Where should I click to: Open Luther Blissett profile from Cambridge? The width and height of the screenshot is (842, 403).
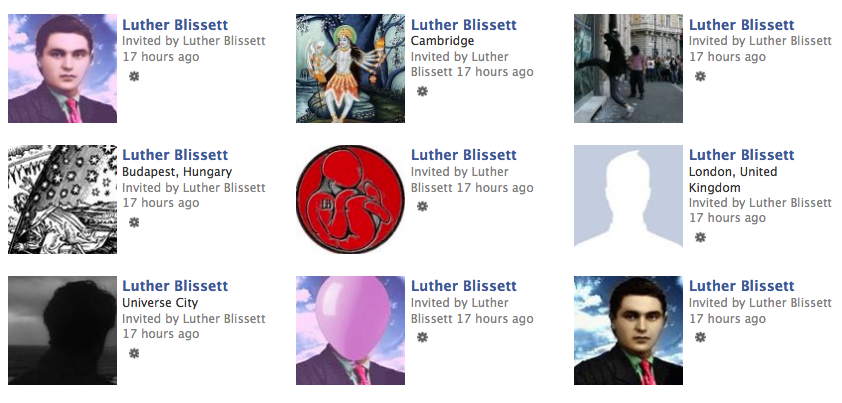(463, 25)
